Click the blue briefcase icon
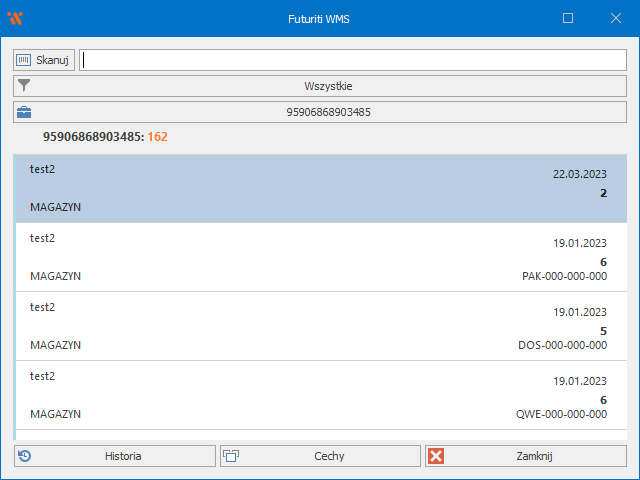Image resolution: width=640 pixels, height=480 pixels. (x=25, y=112)
